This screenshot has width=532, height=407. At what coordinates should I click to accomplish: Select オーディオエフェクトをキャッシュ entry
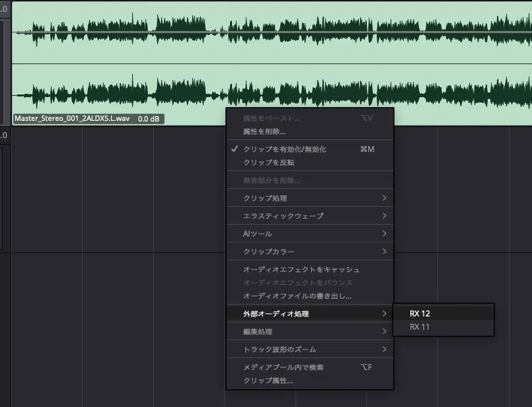pyautogui.click(x=310, y=270)
